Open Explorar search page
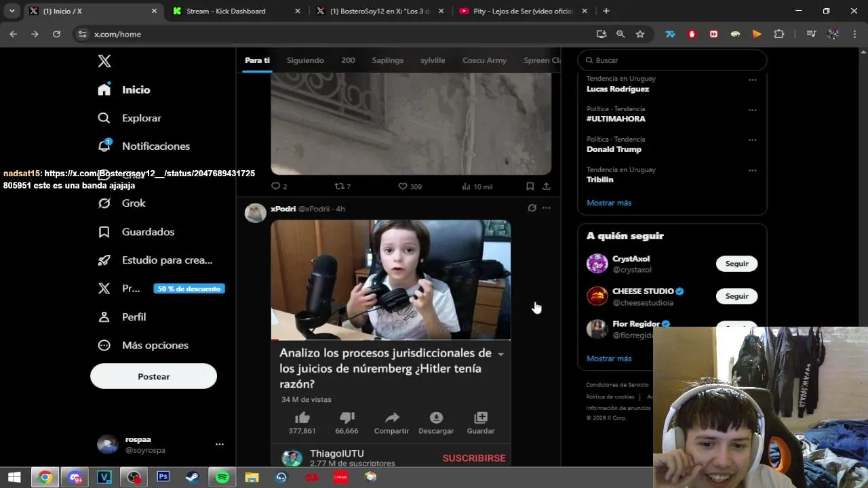The width and height of the screenshot is (868, 488). click(x=130, y=118)
